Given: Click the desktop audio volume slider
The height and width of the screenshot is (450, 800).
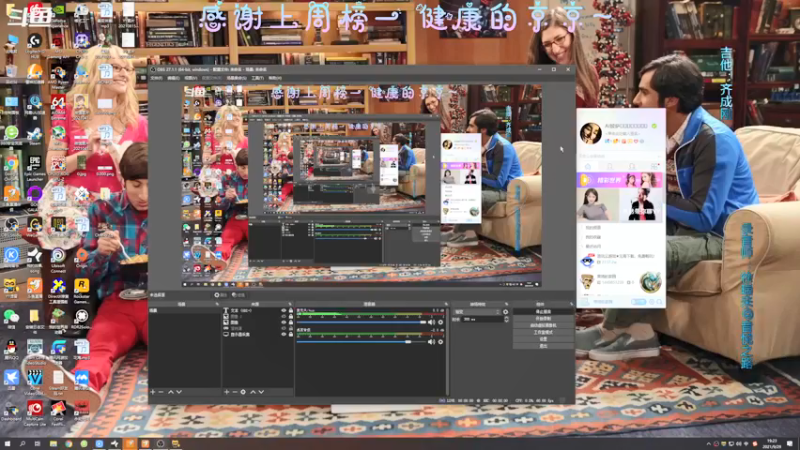Looking at the screenshot, I should click(361, 342).
